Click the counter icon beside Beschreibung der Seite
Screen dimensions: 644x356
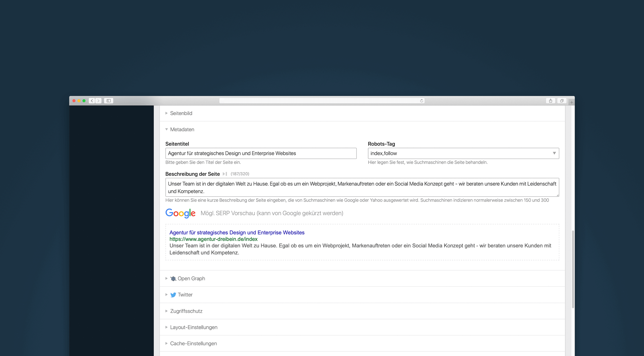pos(224,174)
